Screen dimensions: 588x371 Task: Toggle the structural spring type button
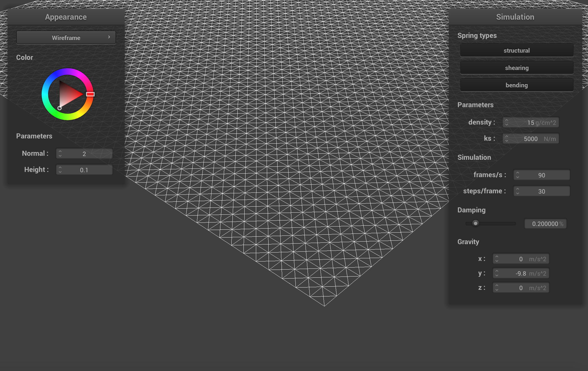516,51
